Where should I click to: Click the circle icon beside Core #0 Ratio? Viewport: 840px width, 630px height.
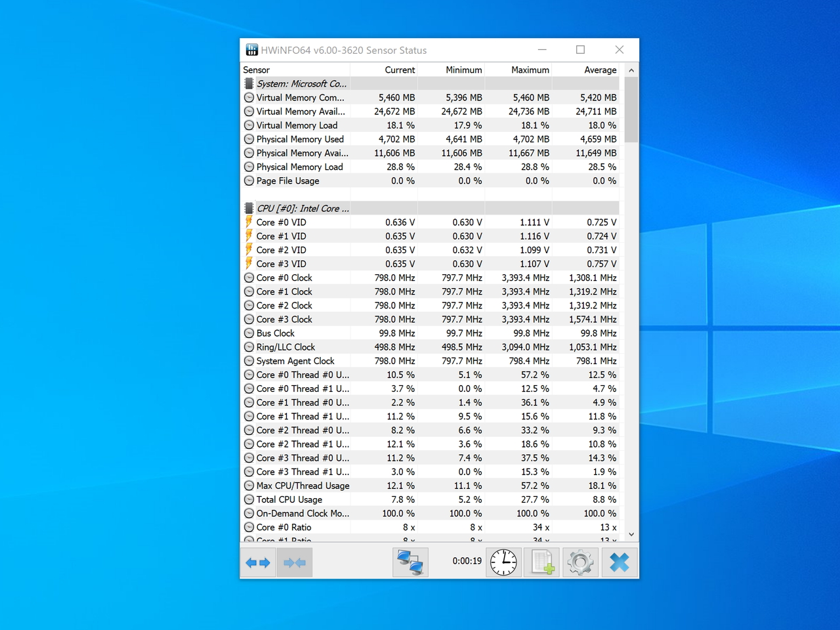coord(249,527)
